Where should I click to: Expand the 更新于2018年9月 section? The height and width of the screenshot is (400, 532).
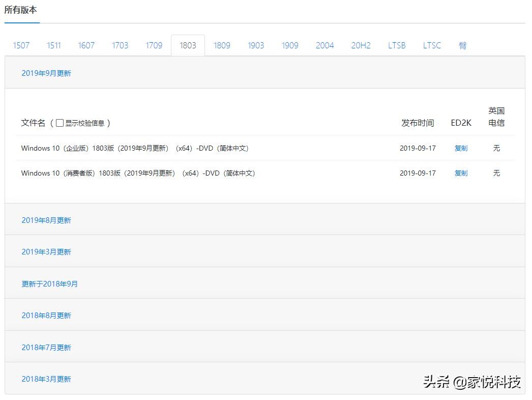pyautogui.click(x=49, y=284)
